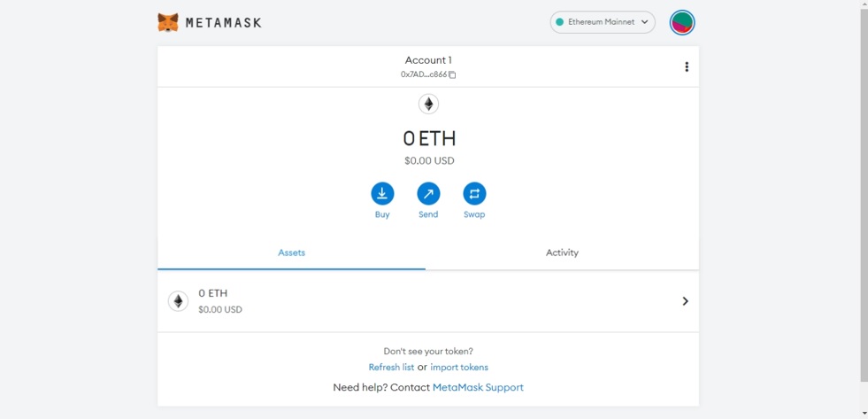Click the import tokens link
868x419 pixels.
click(x=459, y=367)
